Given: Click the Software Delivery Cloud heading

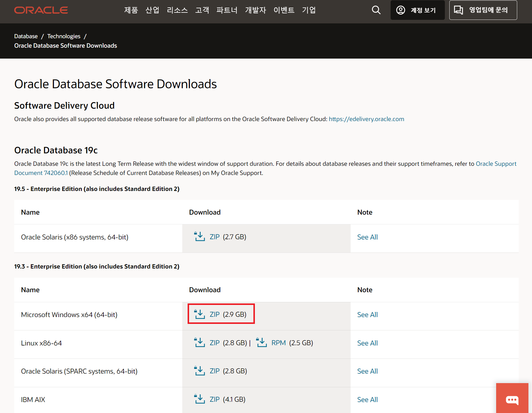Looking at the screenshot, I should coord(64,106).
